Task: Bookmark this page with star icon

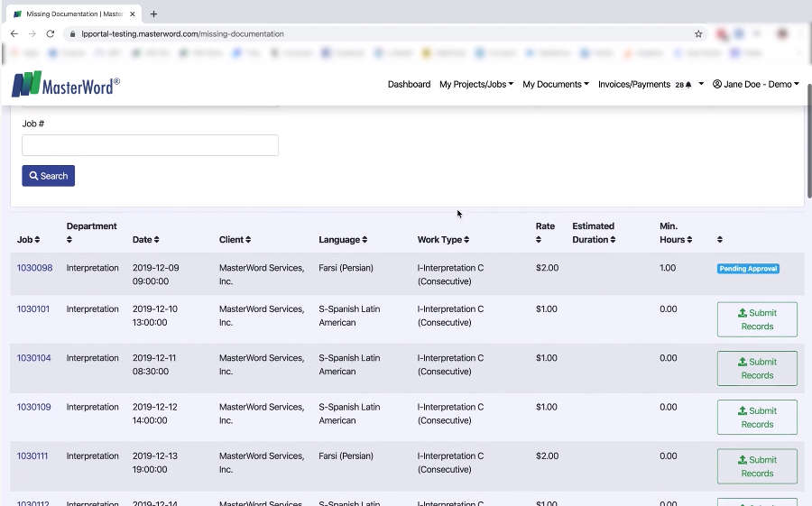Action: [x=698, y=34]
